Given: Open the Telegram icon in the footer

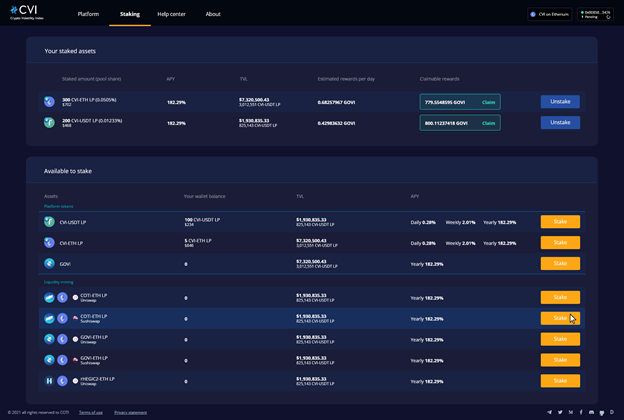Looking at the screenshot, I should (x=550, y=412).
